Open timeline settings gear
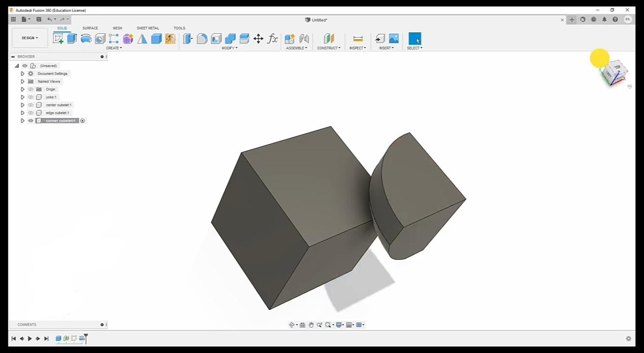This screenshot has height=353, width=644. click(x=628, y=339)
